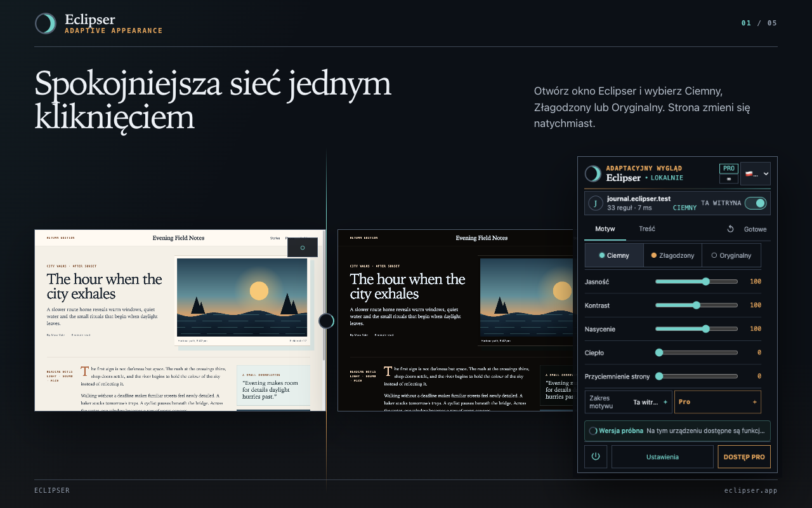Adjust the Jasność slider
The height and width of the screenshot is (508, 812).
point(697,281)
